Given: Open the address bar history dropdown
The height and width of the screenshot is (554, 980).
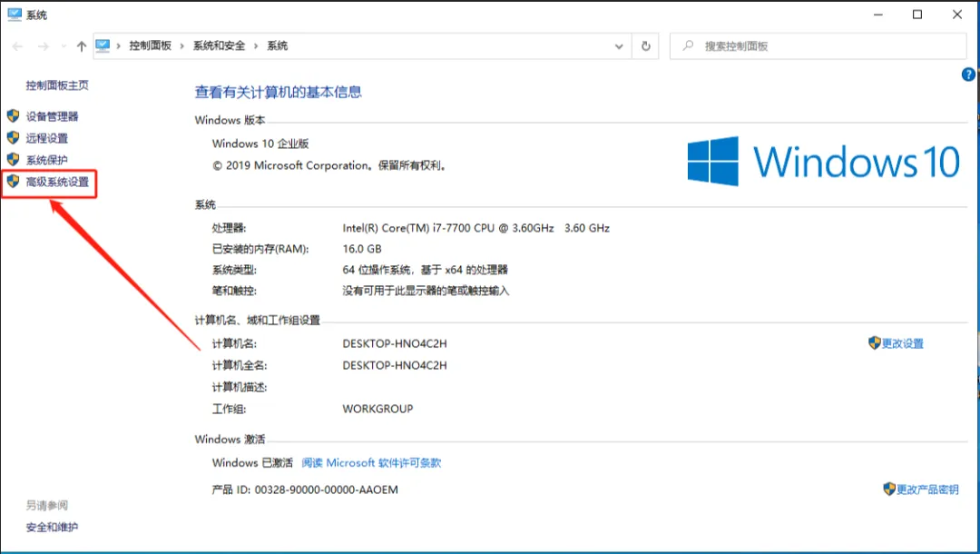Looking at the screenshot, I should tap(619, 46).
